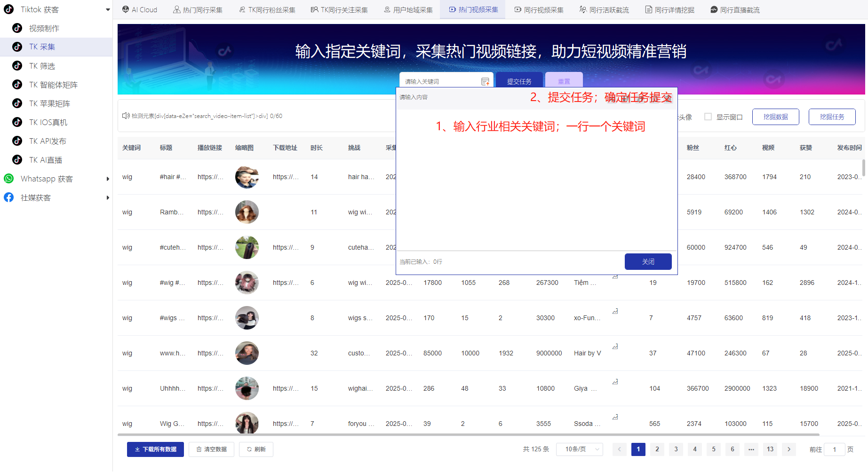Expand the Tiktok 获客 sidebar dropdown
Viewport: 868px width, 472px height.
tap(108, 9)
